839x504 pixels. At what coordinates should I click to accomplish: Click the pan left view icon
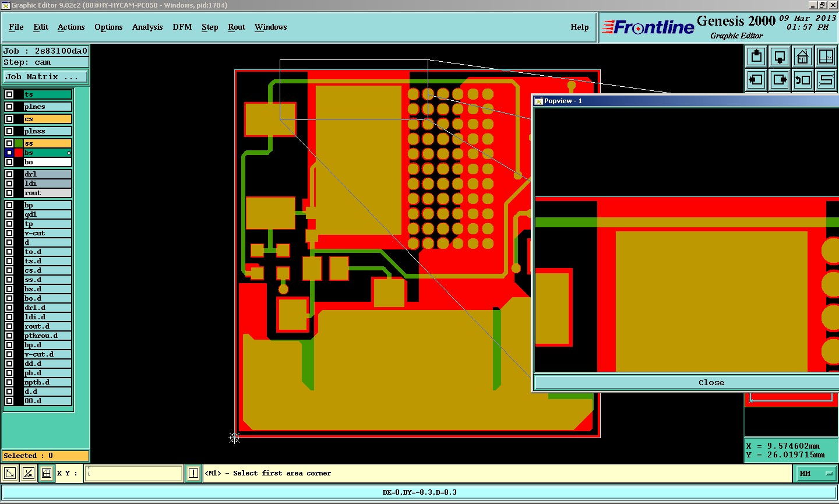click(x=756, y=80)
